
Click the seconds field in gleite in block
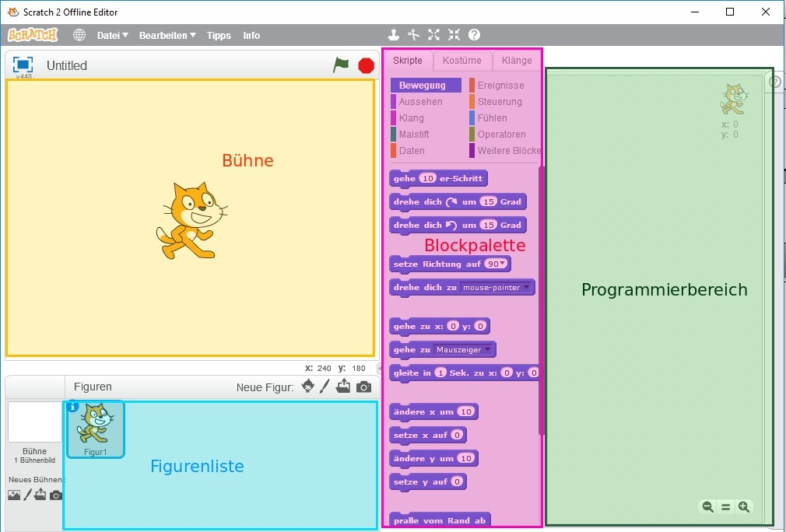click(x=440, y=373)
